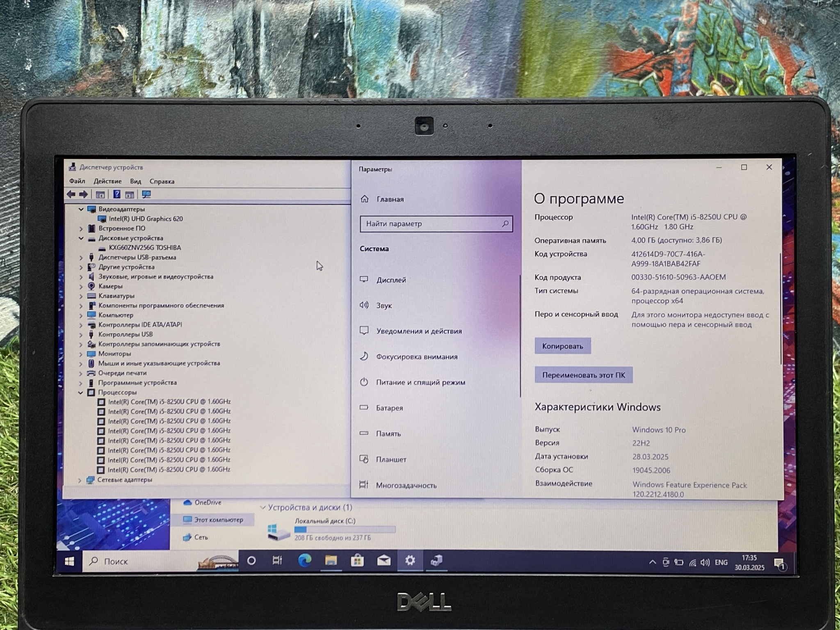Open the Mail app from taskbar
Image resolution: width=840 pixels, height=630 pixels.
(x=384, y=561)
